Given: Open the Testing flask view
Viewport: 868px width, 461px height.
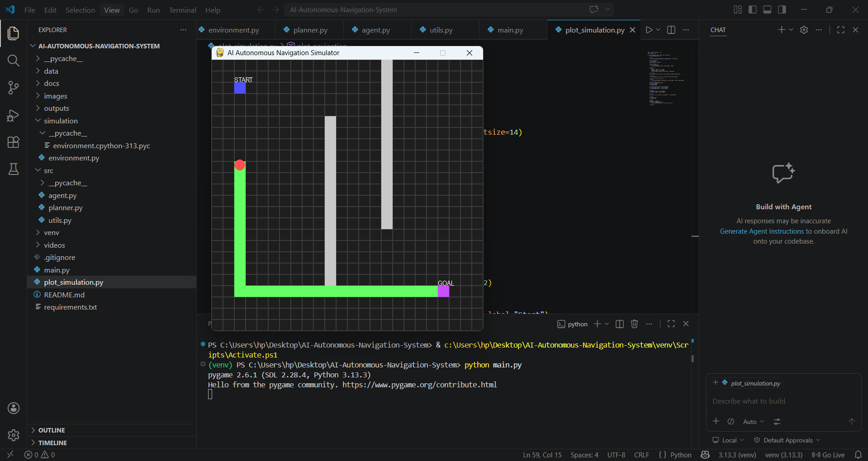Looking at the screenshot, I should 14,169.
